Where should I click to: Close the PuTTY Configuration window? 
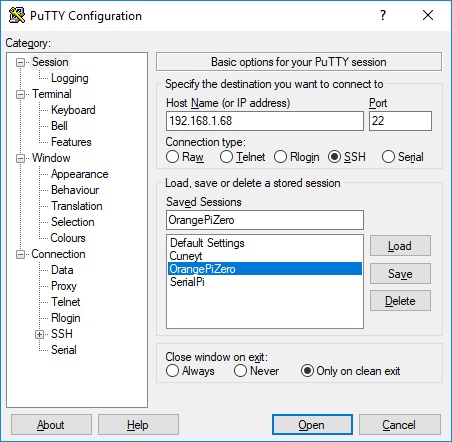428,15
